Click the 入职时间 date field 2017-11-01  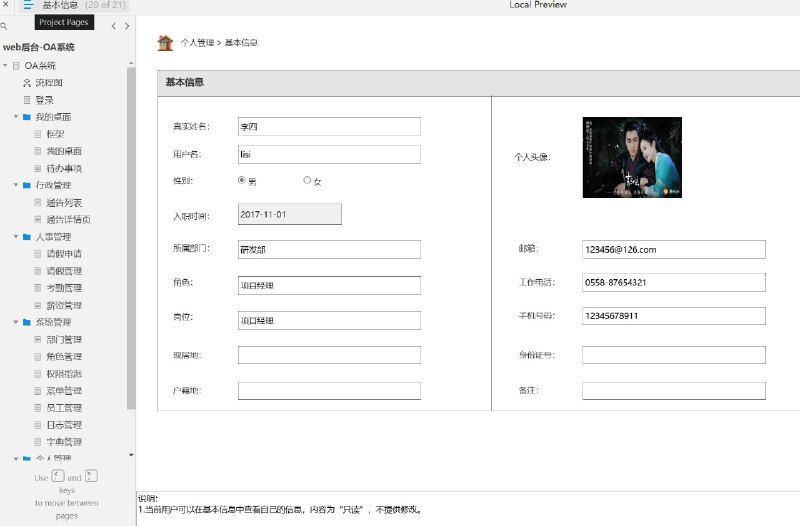pos(290,214)
